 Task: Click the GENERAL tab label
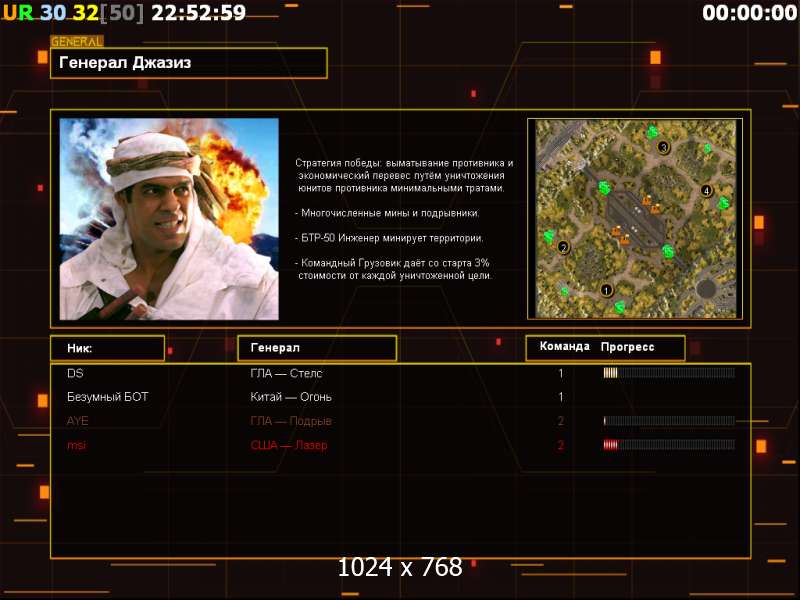tap(77, 41)
